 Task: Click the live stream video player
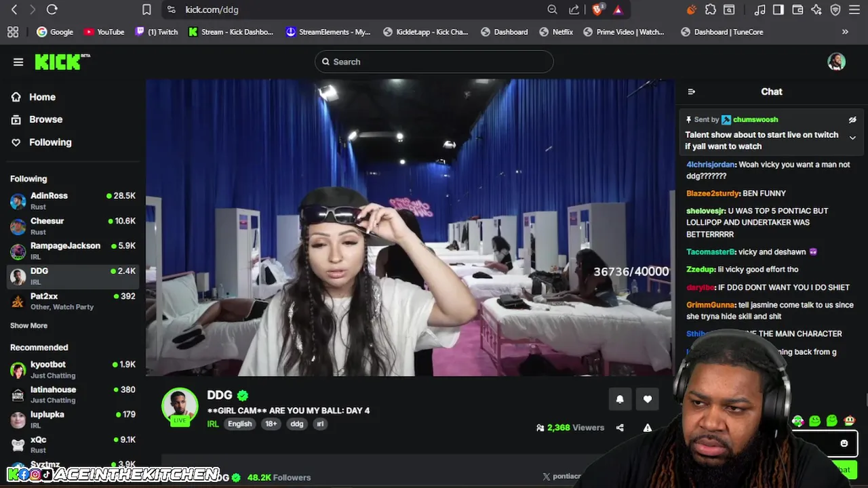click(x=410, y=228)
